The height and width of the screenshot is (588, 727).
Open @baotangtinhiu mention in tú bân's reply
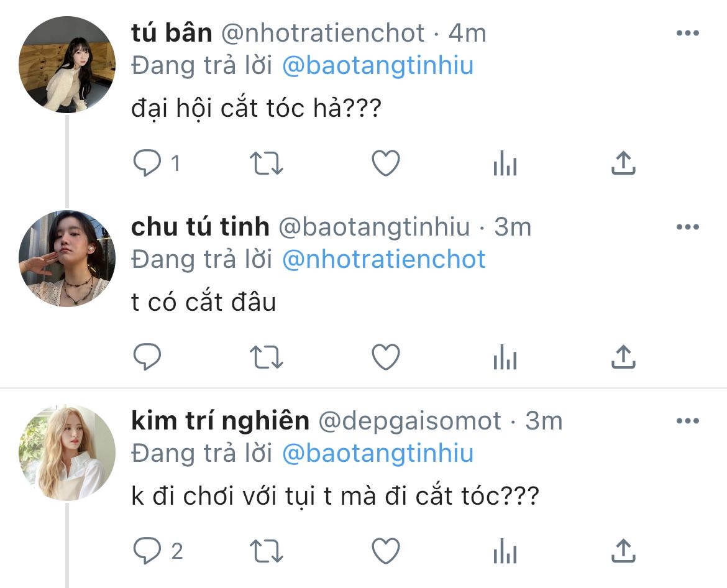pos(378,65)
